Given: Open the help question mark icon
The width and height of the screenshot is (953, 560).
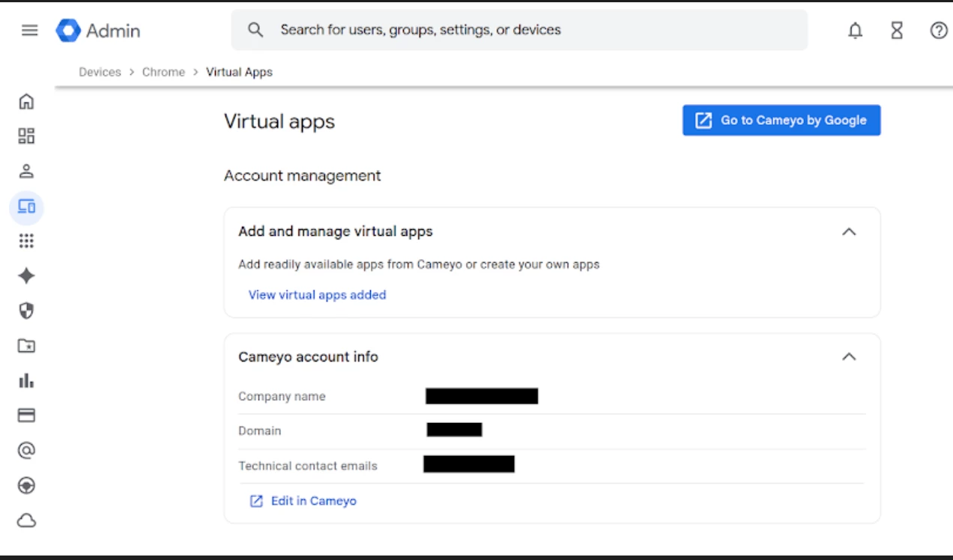Looking at the screenshot, I should point(939,30).
